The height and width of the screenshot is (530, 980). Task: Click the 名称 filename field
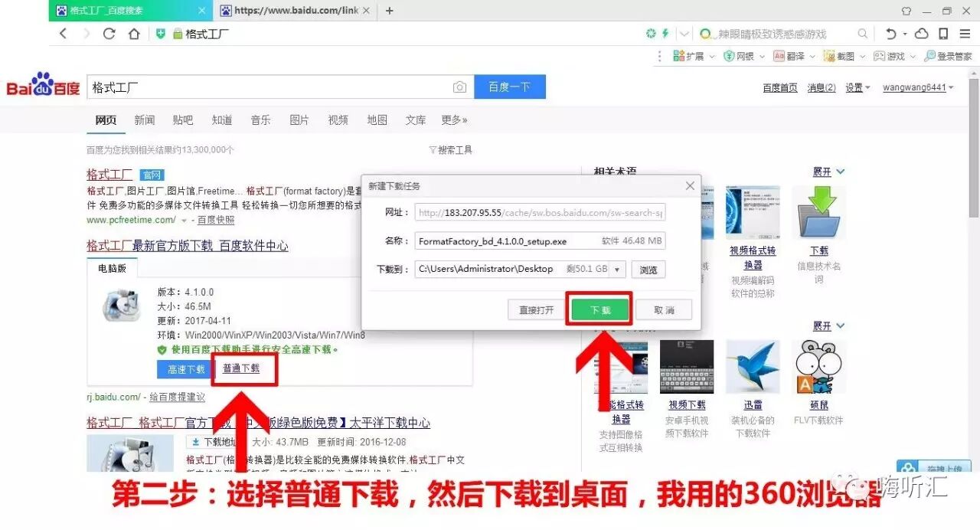pos(540,241)
